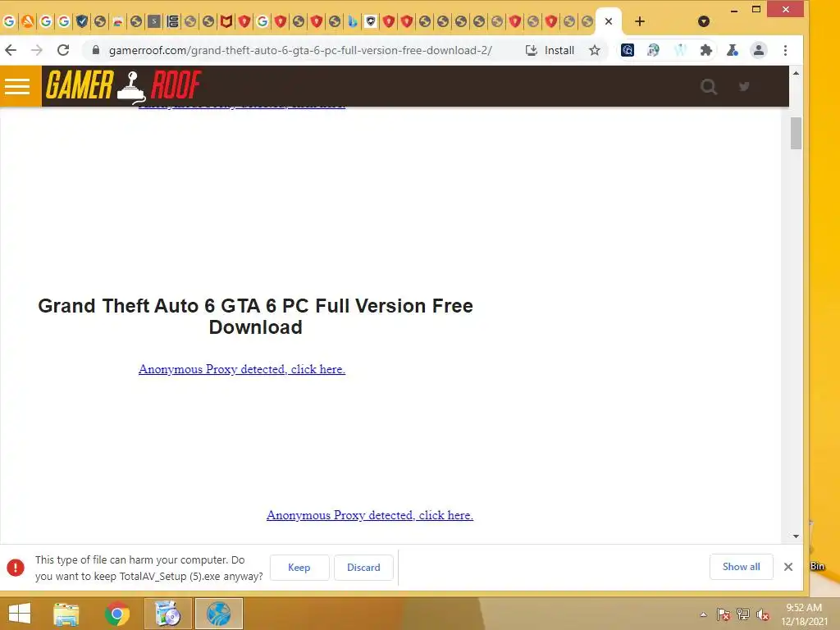This screenshot has width=840, height=630.
Task: Open the Extensions puzzle piece menu
Action: 706,50
